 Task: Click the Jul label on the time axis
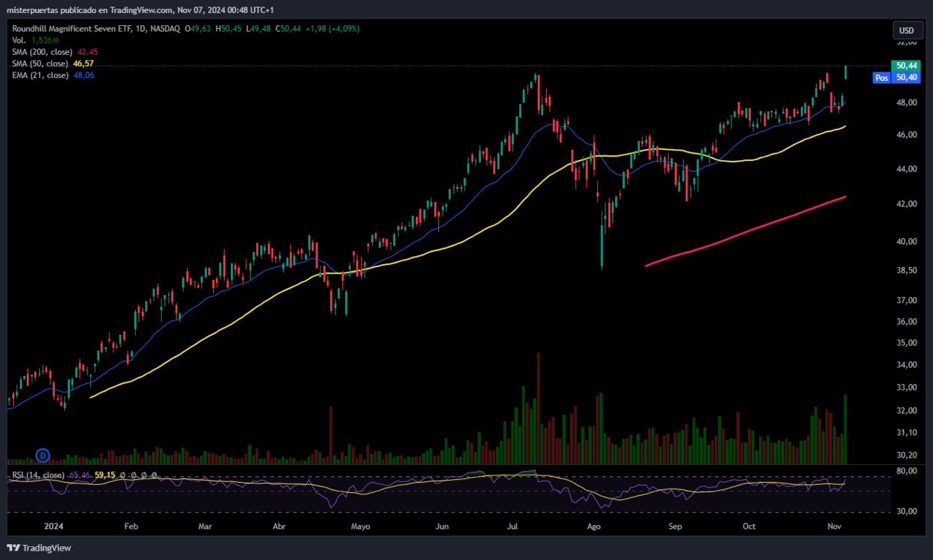[513, 526]
